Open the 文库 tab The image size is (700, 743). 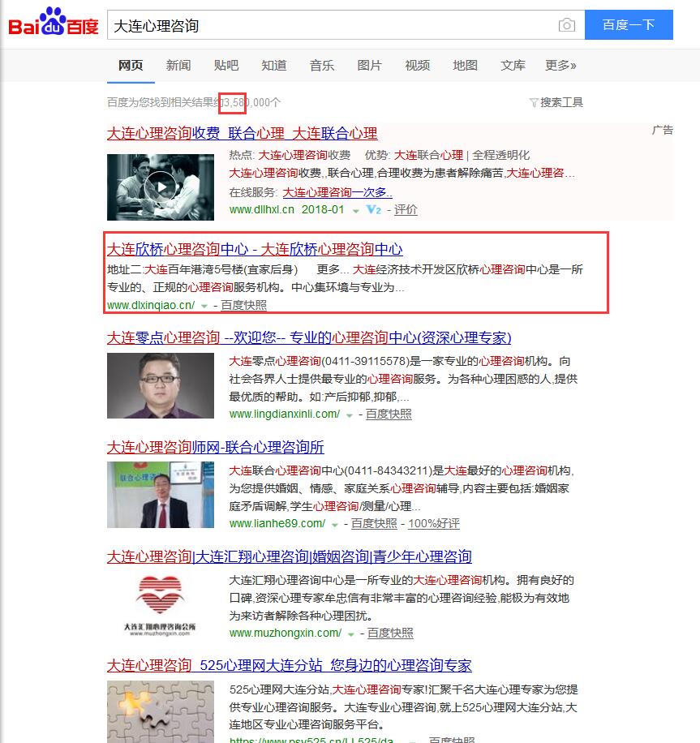(x=513, y=66)
